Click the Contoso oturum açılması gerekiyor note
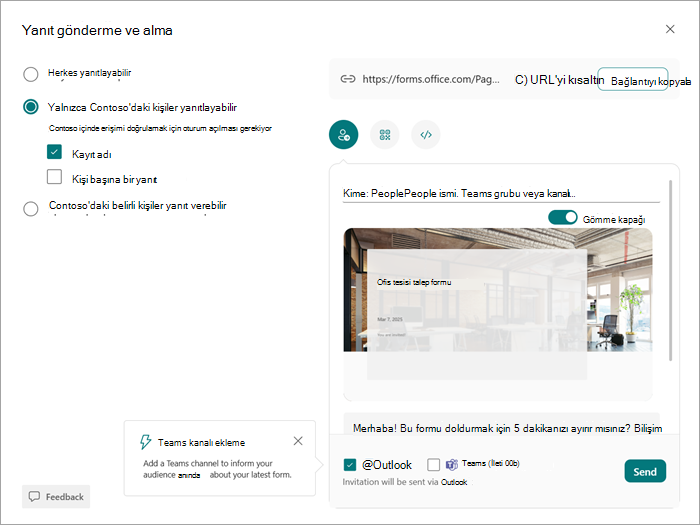This screenshot has height=525, width=700. pos(160,129)
